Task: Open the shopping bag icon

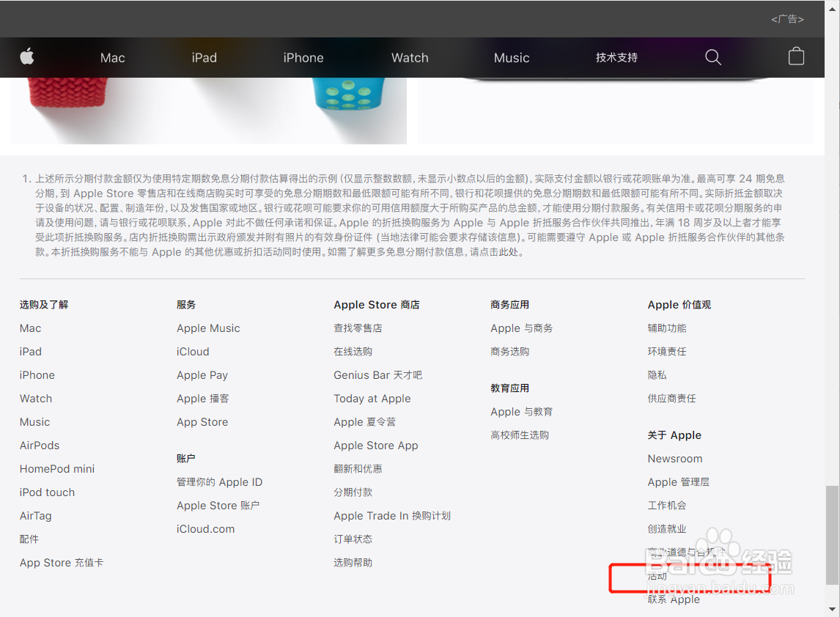Action: point(796,56)
